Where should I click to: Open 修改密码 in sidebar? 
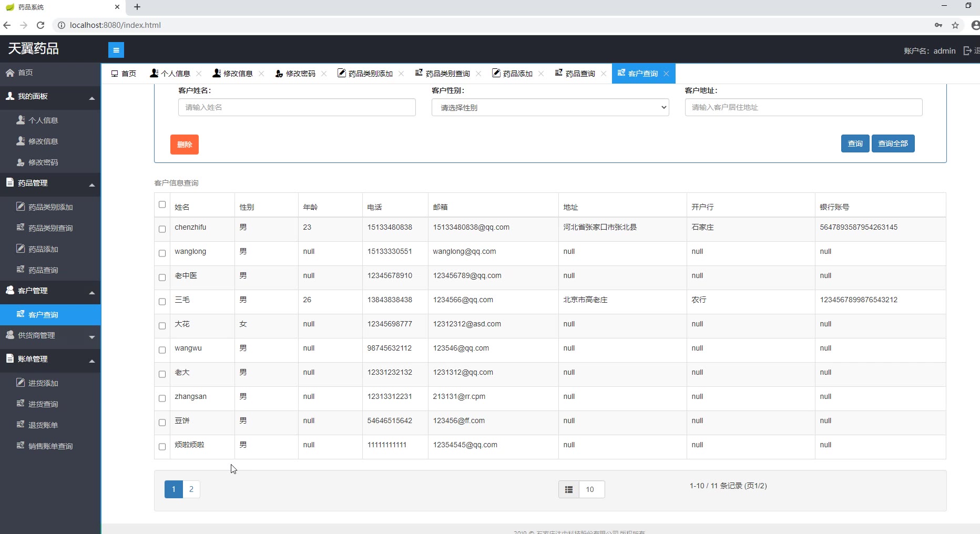pyautogui.click(x=50, y=162)
